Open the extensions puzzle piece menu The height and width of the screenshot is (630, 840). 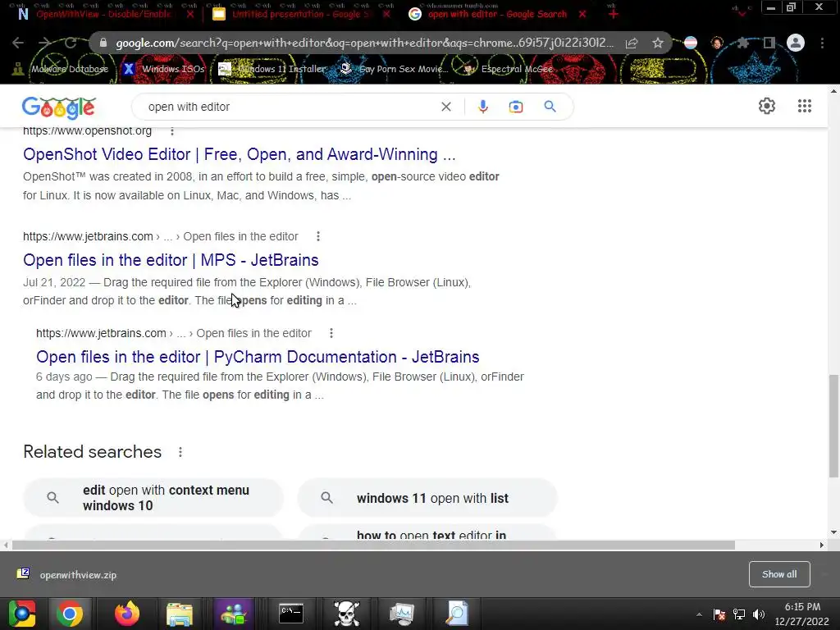click(742, 43)
